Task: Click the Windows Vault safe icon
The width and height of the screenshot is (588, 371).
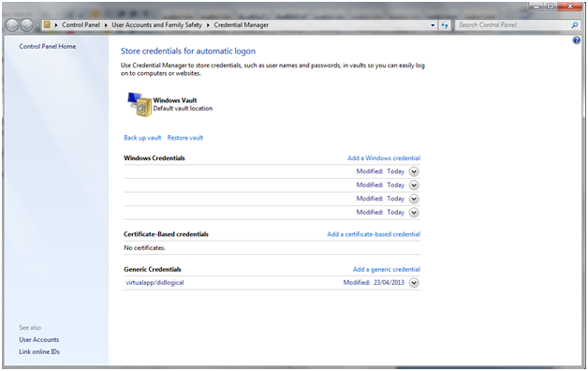Action: click(140, 104)
